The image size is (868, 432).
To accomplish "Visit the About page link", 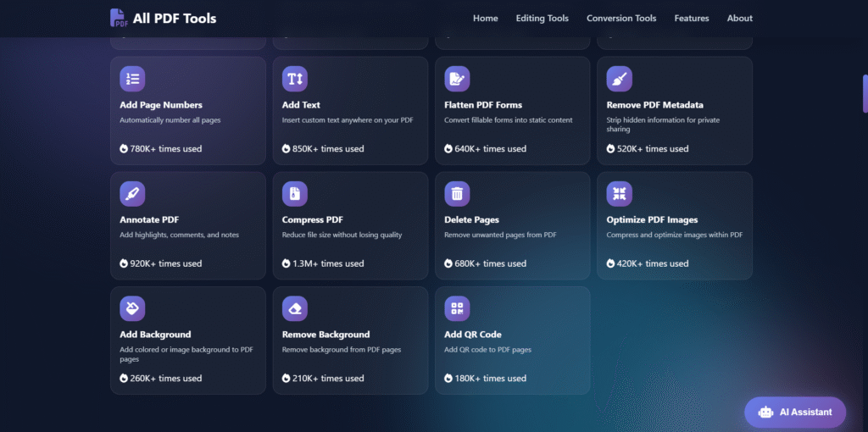I will coord(739,18).
